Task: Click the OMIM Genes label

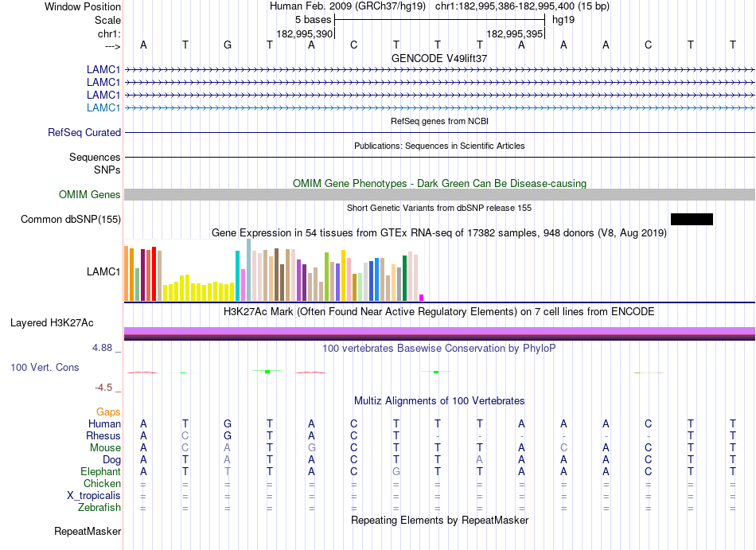Action: click(90, 194)
